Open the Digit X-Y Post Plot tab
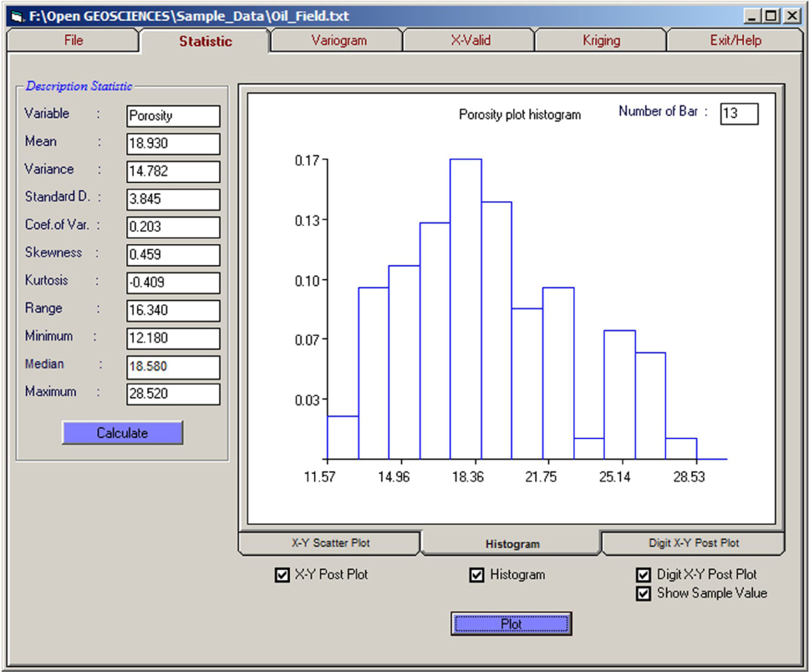The image size is (809, 672). pyautogui.click(x=694, y=543)
